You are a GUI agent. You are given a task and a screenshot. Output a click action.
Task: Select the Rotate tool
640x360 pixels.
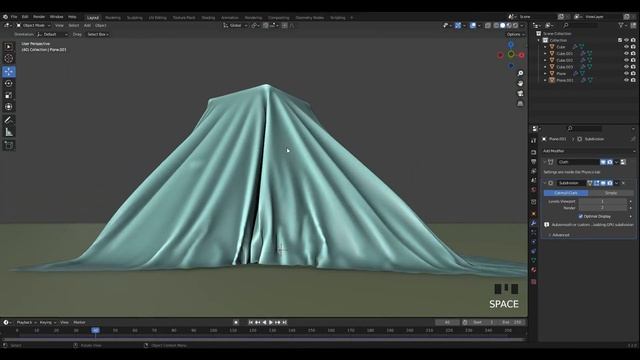pyautogui.click(x=9, y=84)
